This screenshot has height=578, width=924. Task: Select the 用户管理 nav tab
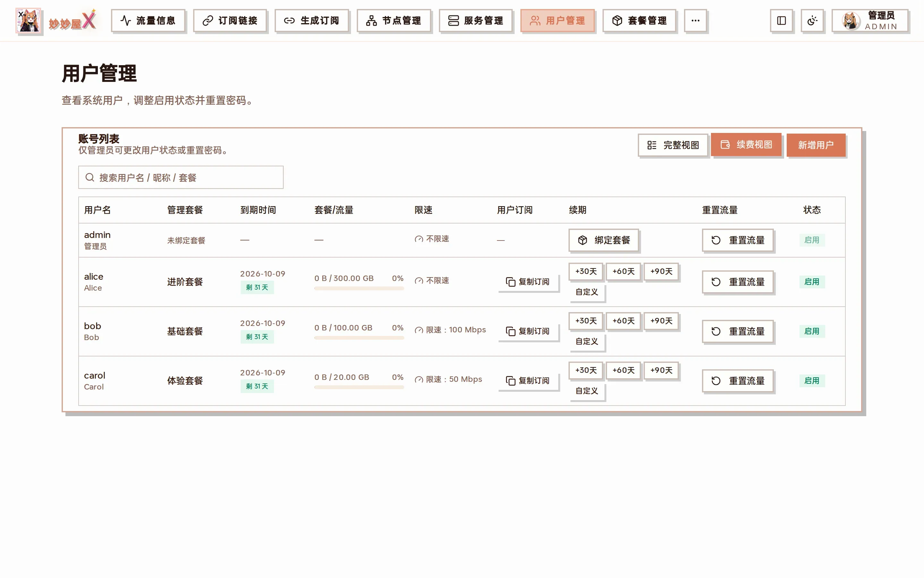pos(558,21)
